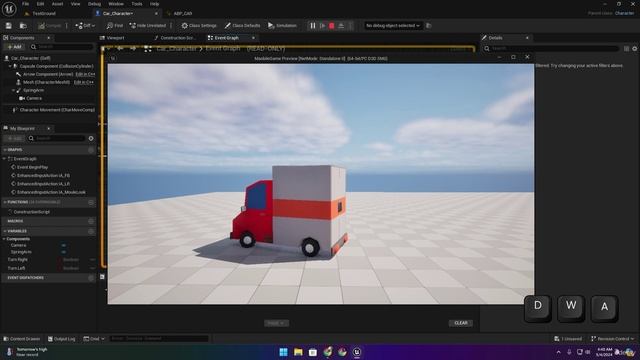640x360 pixels.
Task: Open the File menu
Action: (x=25, y=4)
